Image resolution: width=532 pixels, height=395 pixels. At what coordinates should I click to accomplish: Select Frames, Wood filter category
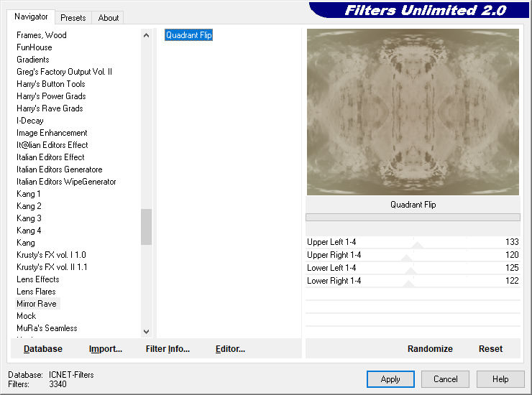[42, 35]
